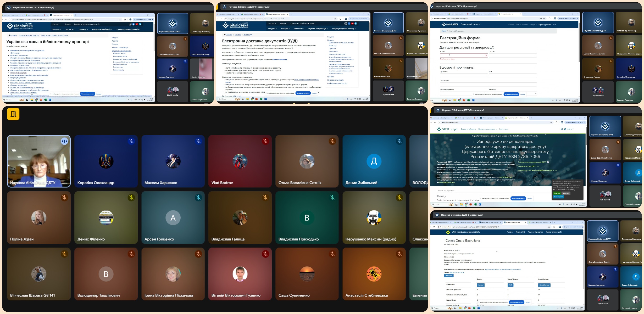Click the red warning icon in the E-mail field
This screenshot has height=314, width=644.
[x=486, y=55]
